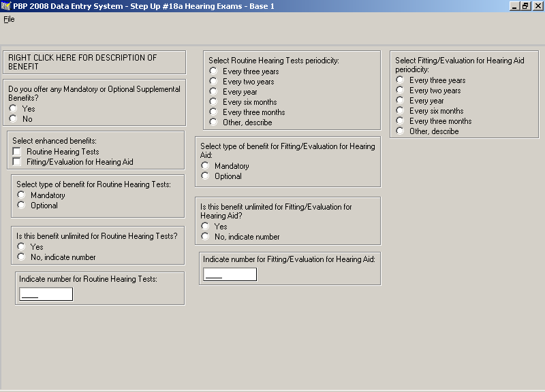This screenshot has height=392, width=545.
Task: Click the app icon in title bar
Action: 6,6
